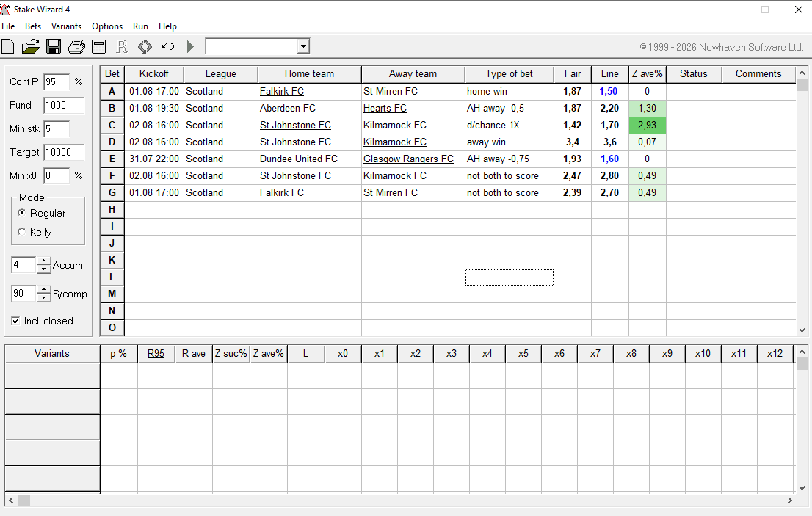Select the Regular mode radio button

pos(21,213)
